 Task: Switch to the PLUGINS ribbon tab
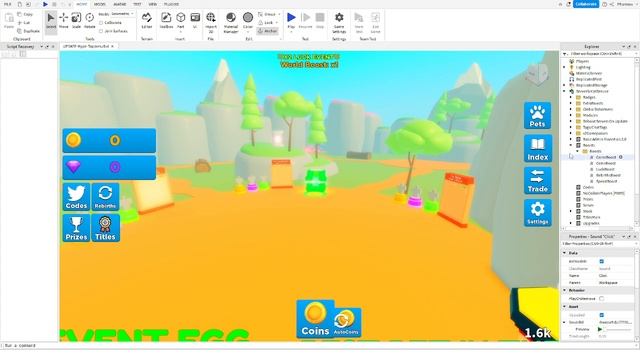(171, 4)
